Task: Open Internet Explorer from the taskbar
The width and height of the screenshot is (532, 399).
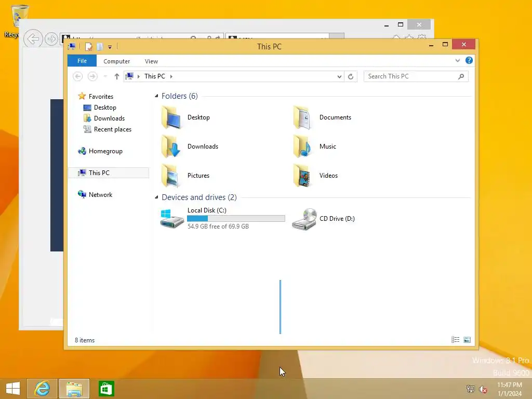Action: coord(42,389)
